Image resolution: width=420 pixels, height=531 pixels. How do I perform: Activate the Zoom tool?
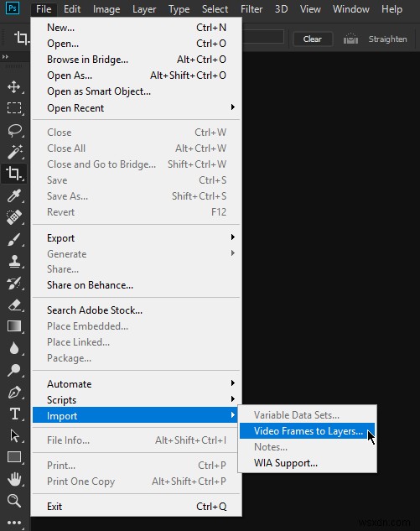coord(14,500)
